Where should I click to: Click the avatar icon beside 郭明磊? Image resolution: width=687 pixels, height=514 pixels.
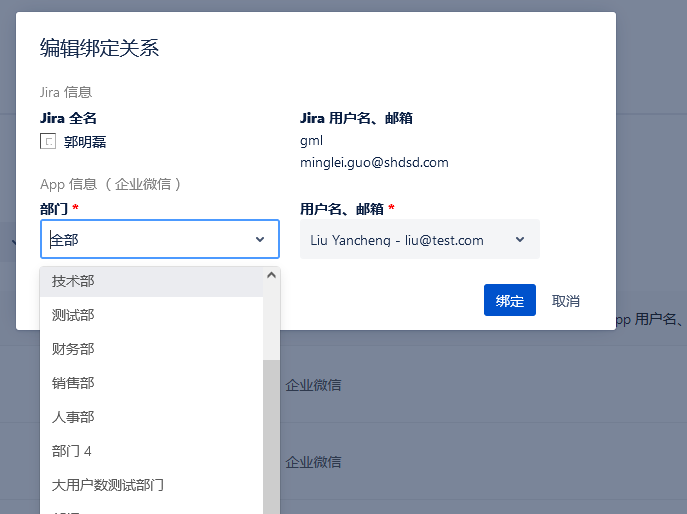point(47,142)
